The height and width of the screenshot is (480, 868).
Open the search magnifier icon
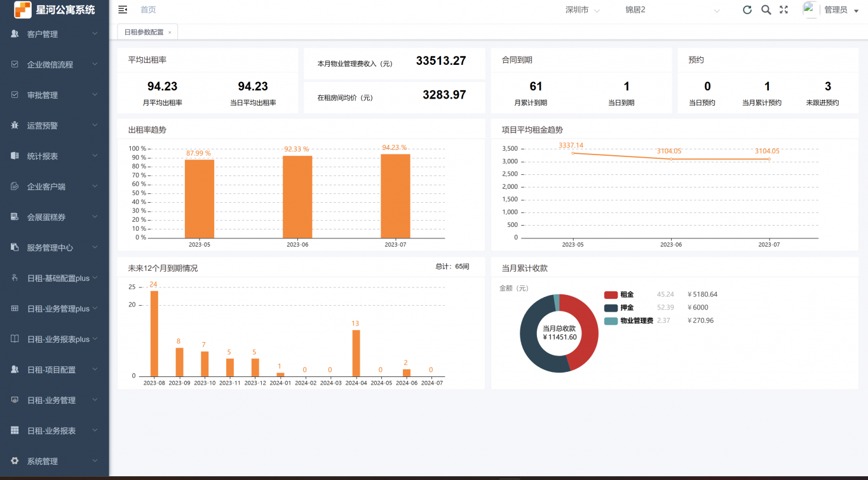click(766, 10)
